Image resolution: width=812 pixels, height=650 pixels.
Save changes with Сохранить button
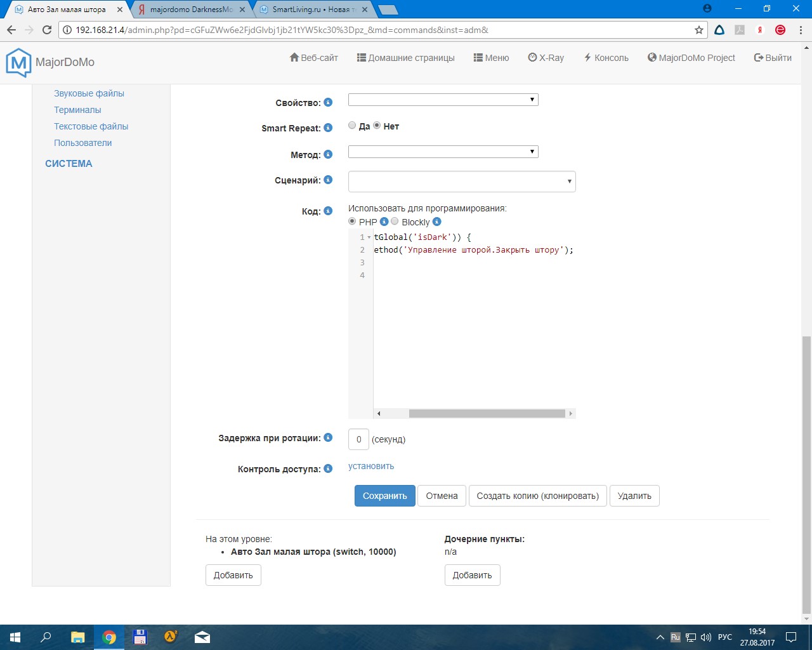[x=385, y=496]
